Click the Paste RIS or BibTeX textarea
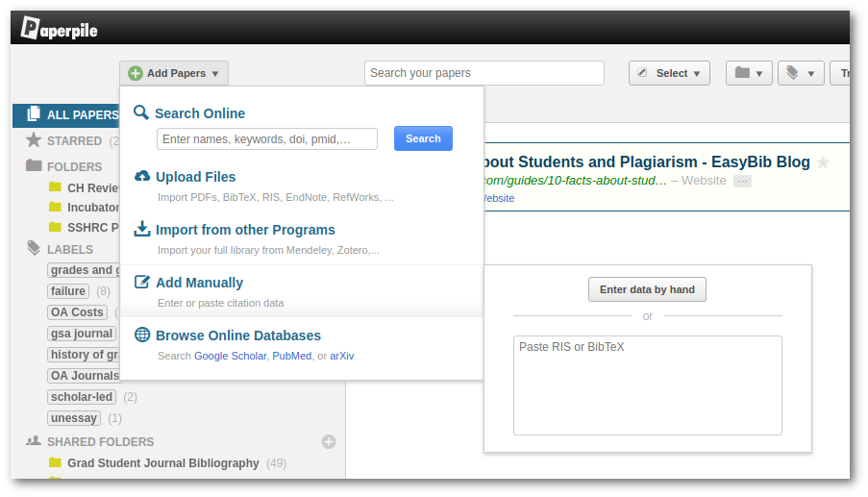The height and width of the screenshot is (497, 868). (x=648, y=385)
